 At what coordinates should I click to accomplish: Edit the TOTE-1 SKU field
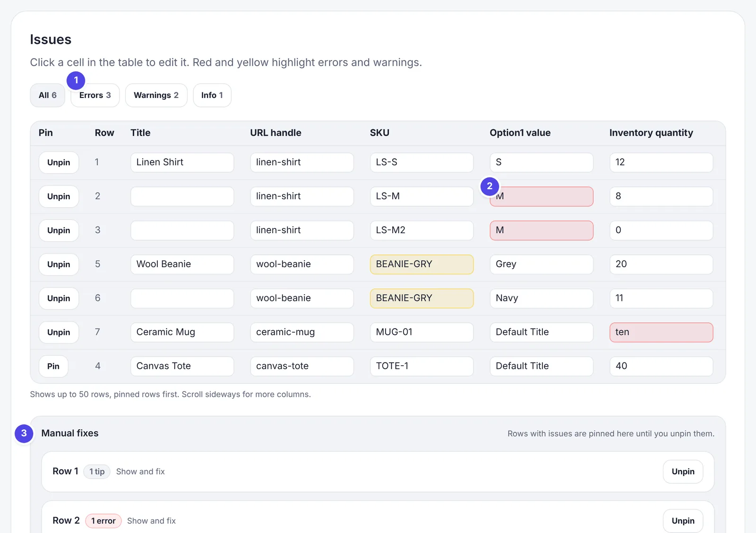pos(422,367)
